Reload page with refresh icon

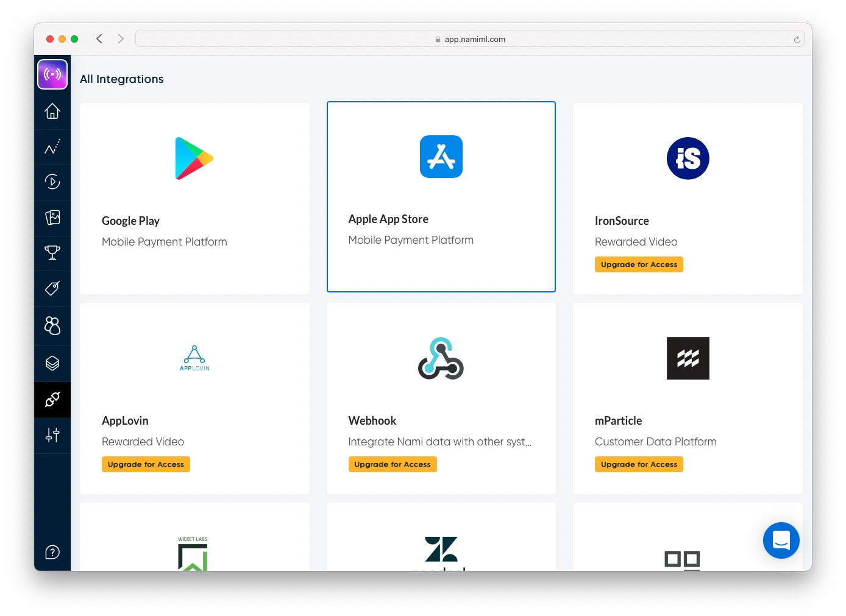coord(797,40)
